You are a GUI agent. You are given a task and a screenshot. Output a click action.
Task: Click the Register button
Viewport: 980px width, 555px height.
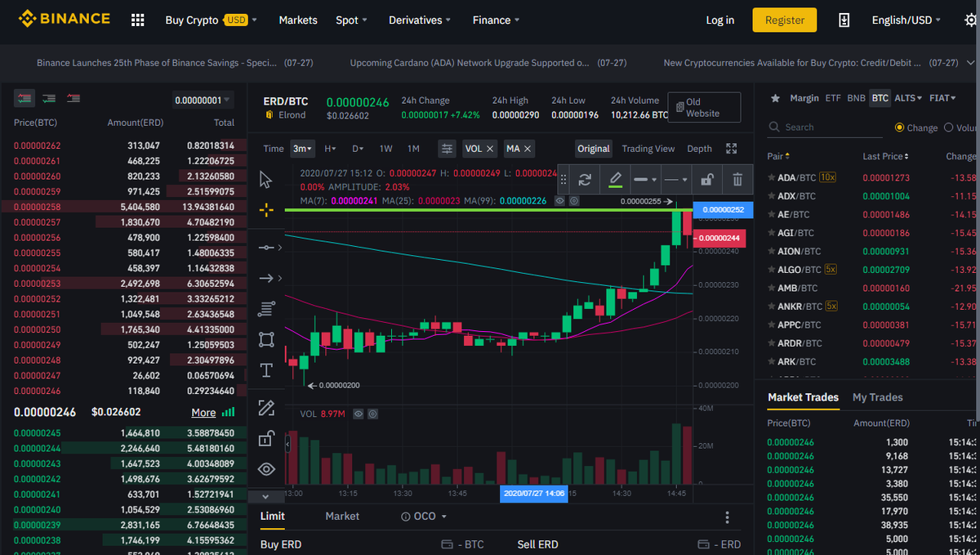tap(785, 20)
